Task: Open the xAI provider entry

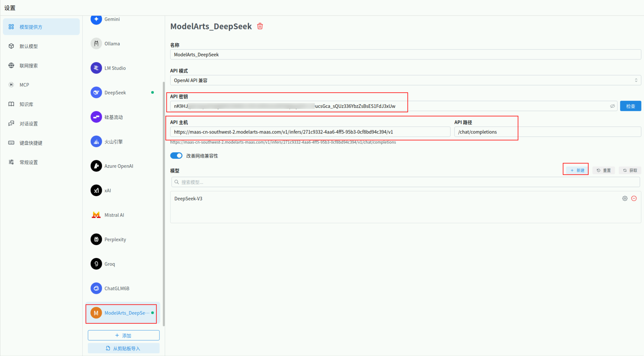Action: coord(107,191)
